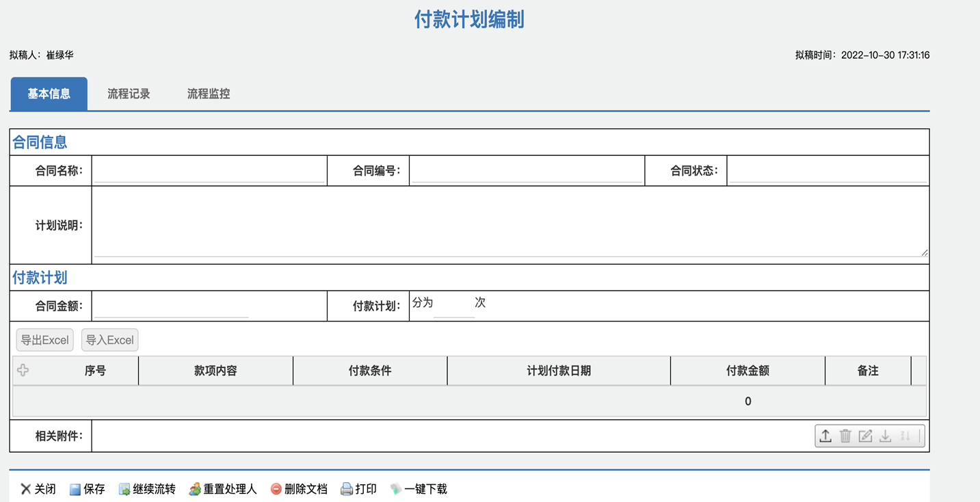The width and height of the screenshot is (980, 502).
Task: Delete the document via 删除文档
Action: tap(298, 489)
